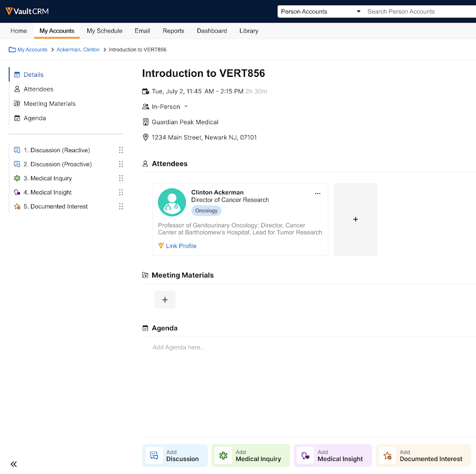The height and width of the screenshot is (474, 476).
Task: Click drag handle beside Medical Inquiry
Action: pyautogui.click(x=121, y=179)
